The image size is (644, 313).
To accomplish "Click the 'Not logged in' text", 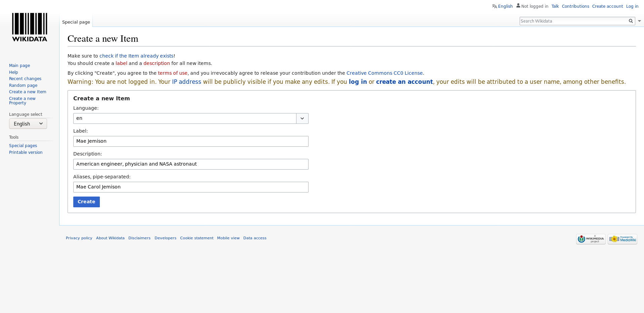I will tap(535, 6).
